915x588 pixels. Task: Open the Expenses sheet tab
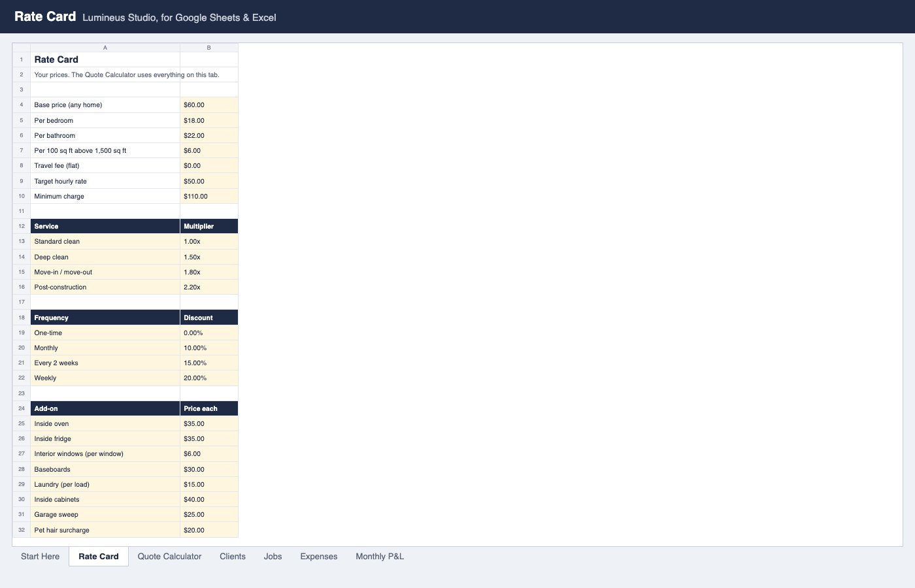(319, 557)
